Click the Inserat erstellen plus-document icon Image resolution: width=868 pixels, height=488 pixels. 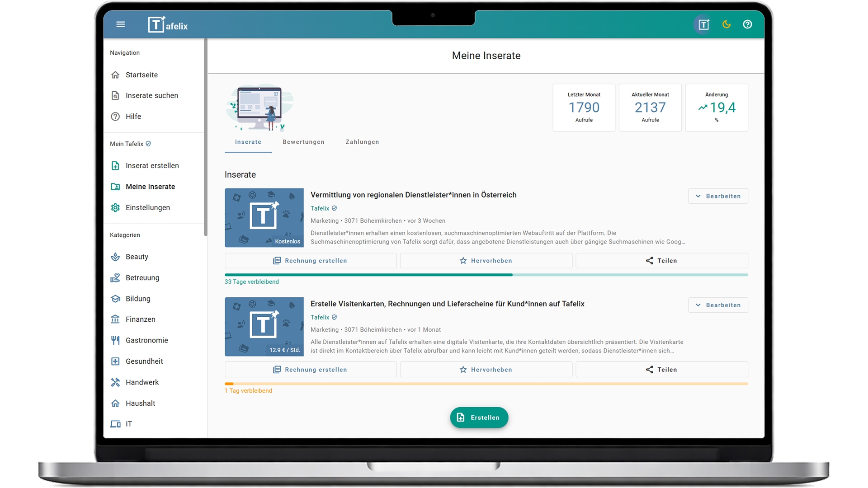115,166
